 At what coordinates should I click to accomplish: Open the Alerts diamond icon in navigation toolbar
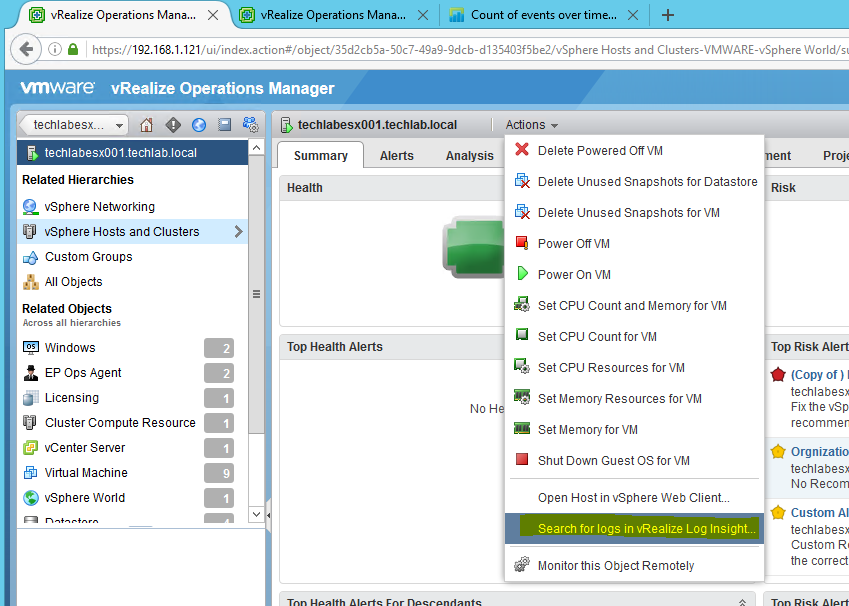(173, 125)
